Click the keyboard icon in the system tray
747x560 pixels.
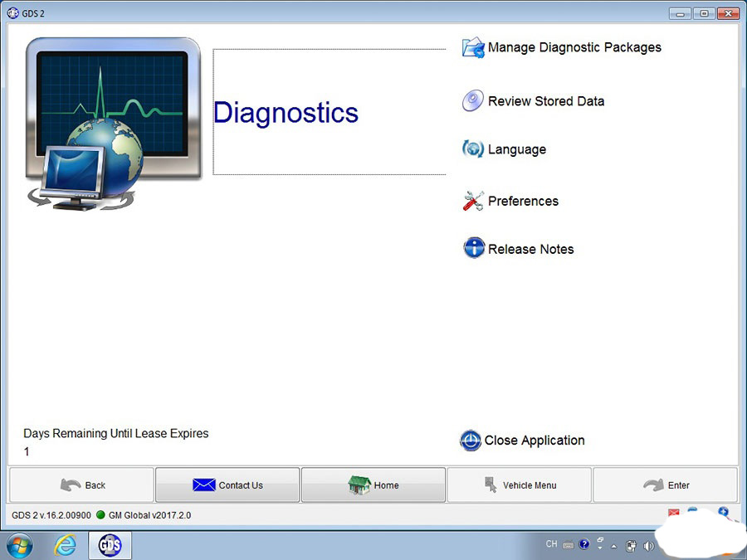(568, 545)
